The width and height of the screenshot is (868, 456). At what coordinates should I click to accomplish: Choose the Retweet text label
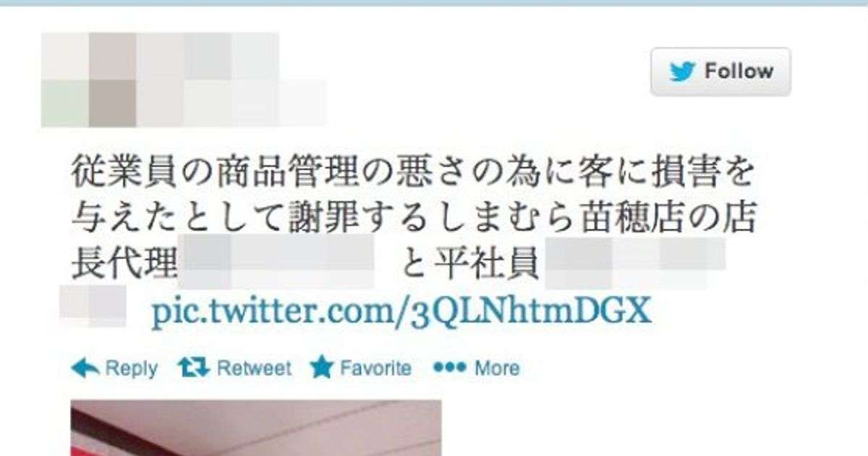254,368
